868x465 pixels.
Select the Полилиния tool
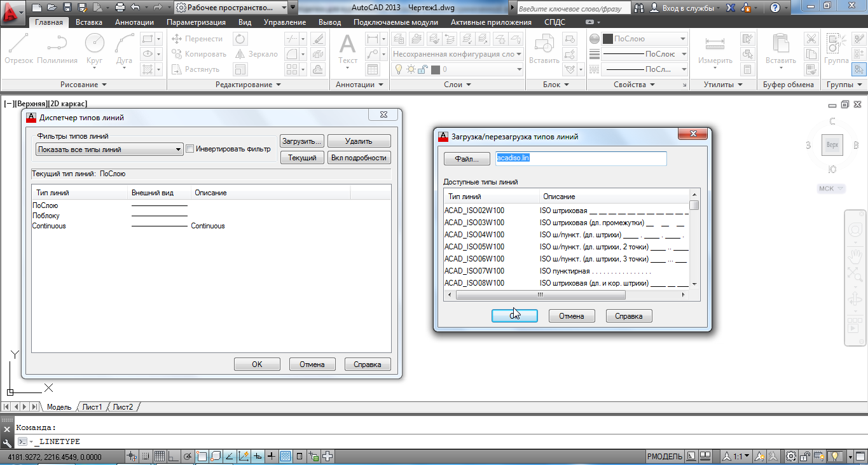pyautogui.click(x=57, y=50)
